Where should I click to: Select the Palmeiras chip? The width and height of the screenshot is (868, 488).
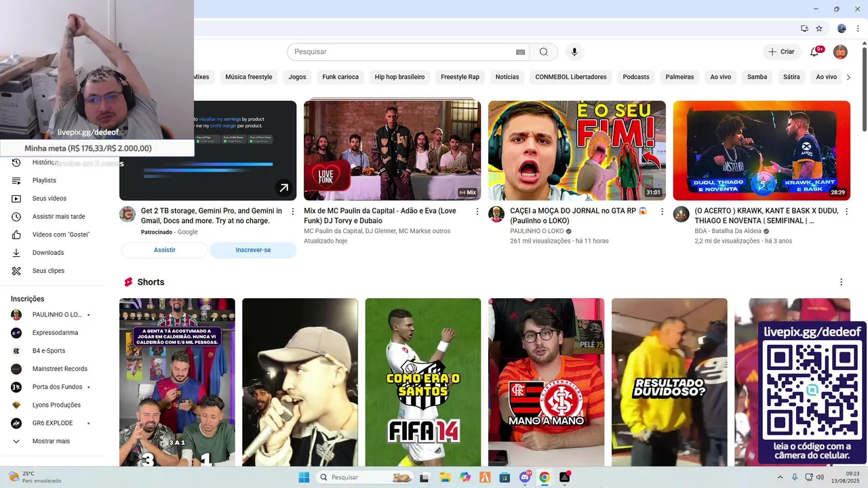(x=679, y=77)
